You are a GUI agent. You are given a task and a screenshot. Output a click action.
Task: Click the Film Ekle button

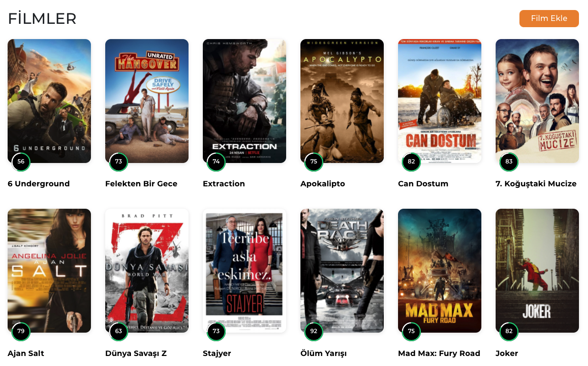pos(549,19)
